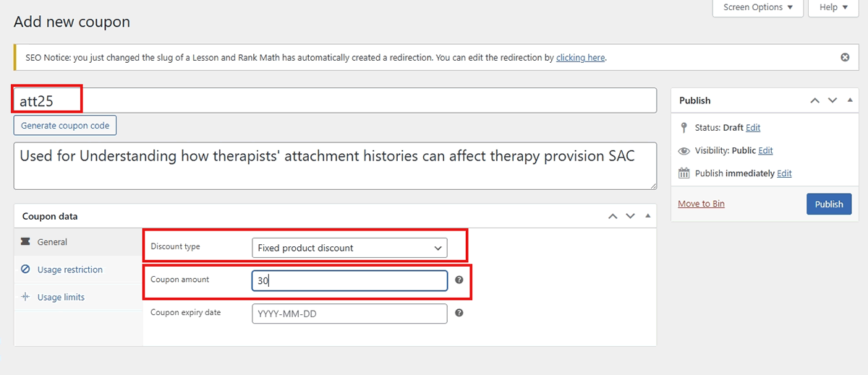Switch to the Usage limits tab
868x375 pixels.
click(x=61, y=297)
